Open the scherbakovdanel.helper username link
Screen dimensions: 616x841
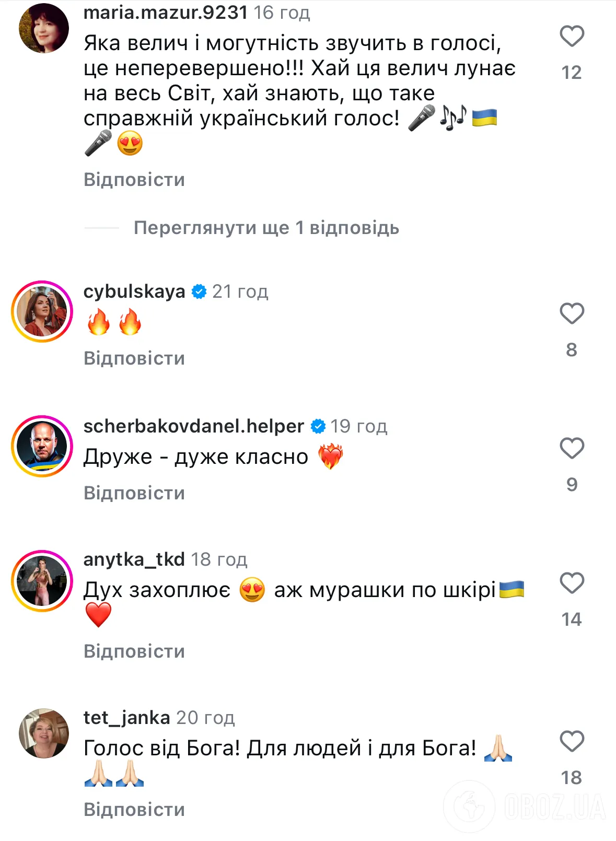[193, 426]
